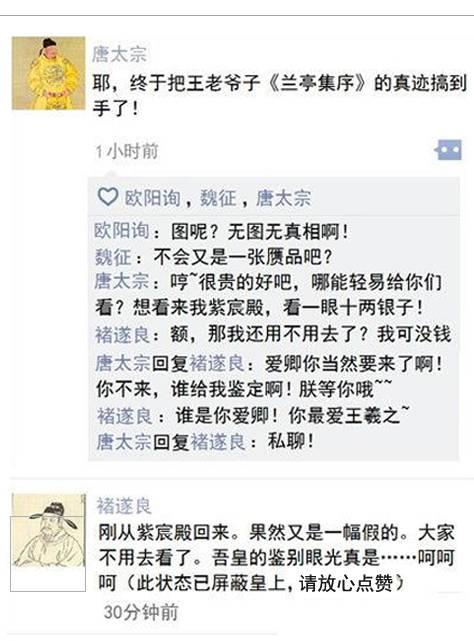Click 褚遂良 after 回复 in the 爱卿 reply

(217, 363)
